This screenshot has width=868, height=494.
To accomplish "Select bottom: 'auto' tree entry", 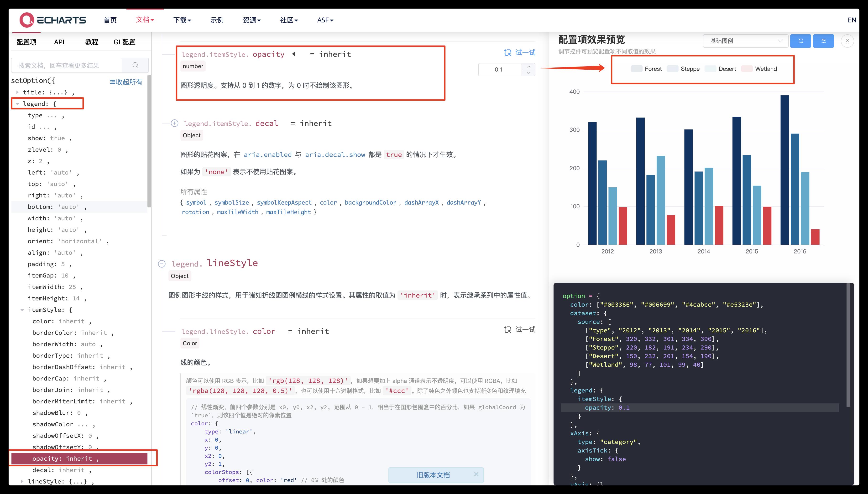I will (79, 207).
